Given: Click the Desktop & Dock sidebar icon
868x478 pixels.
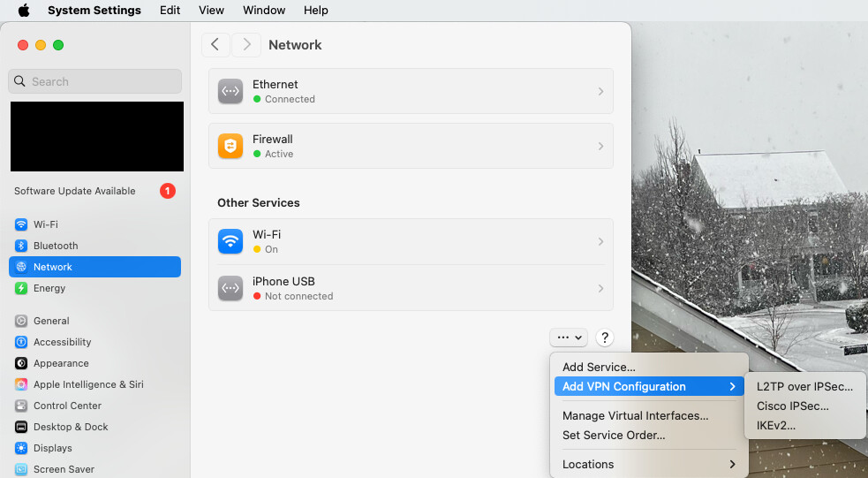Looking at the screenshot, I should (21, 427).
